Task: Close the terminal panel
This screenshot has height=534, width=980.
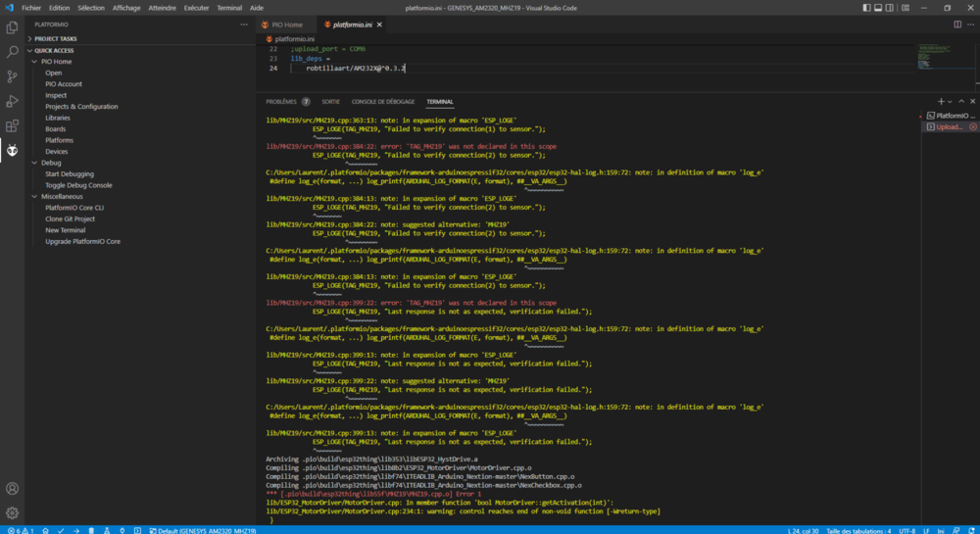Action: pos(972,101)
